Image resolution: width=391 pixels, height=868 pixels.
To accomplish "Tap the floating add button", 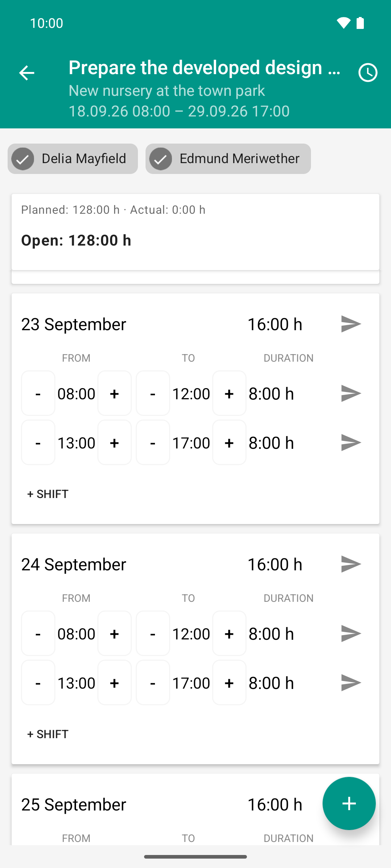I will pos(349,803).
